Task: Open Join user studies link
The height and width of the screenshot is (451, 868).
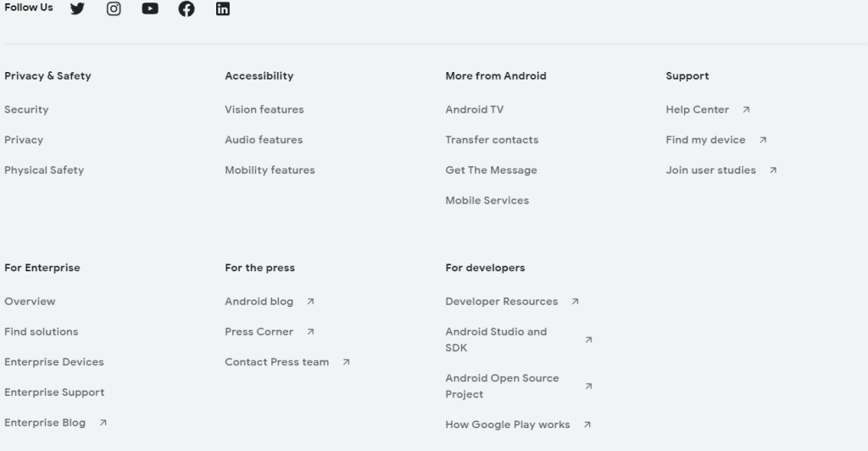Action: (x=710, y=170)
